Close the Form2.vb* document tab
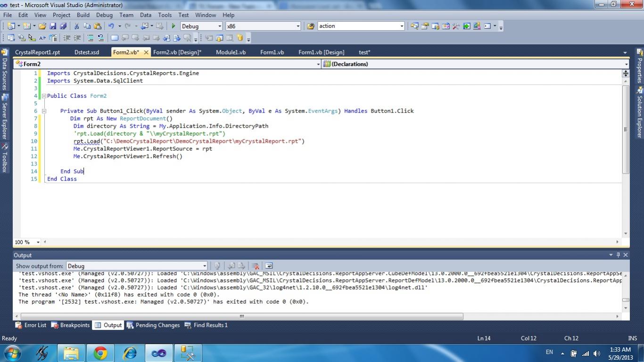644x362 pixels. click(146, 52)
